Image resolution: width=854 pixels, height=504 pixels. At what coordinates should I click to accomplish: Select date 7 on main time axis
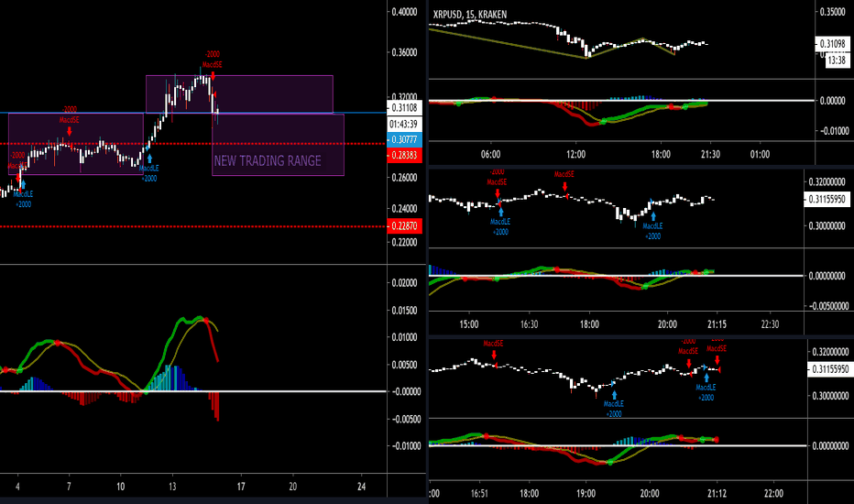coord(69,486)
